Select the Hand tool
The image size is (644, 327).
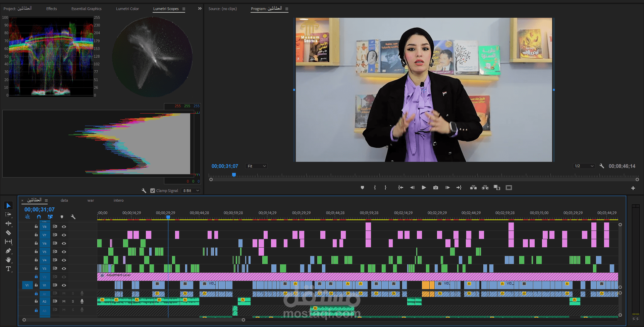(x=8, y=260)
